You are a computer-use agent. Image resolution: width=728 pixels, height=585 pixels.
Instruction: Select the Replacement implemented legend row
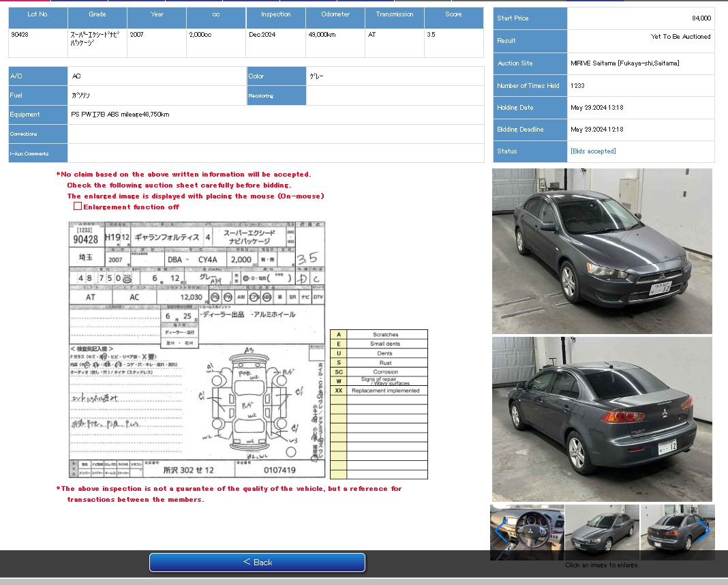click(385, 391)
